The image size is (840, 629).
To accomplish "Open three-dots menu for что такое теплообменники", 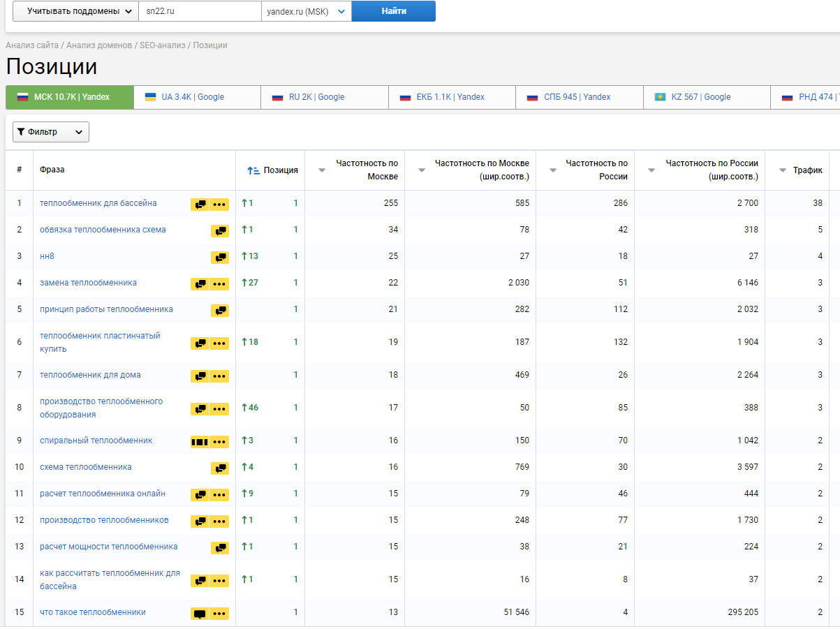I will tap(220, 614).
